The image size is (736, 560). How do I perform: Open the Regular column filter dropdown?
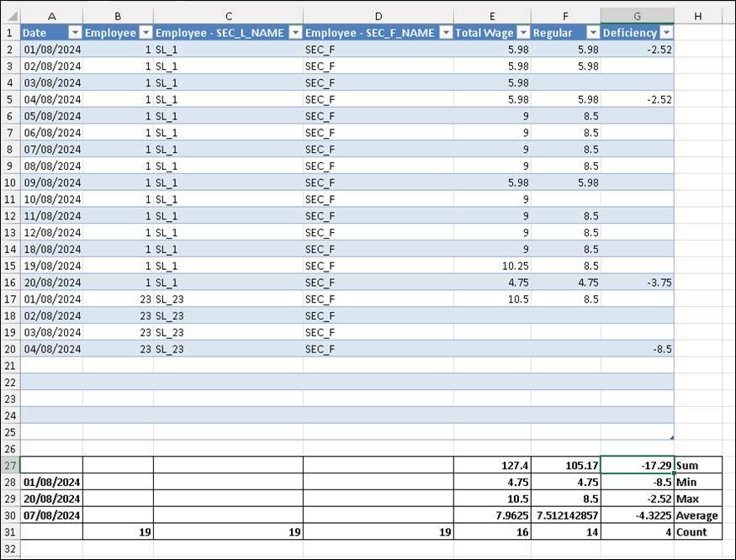[x=593, y=33]
